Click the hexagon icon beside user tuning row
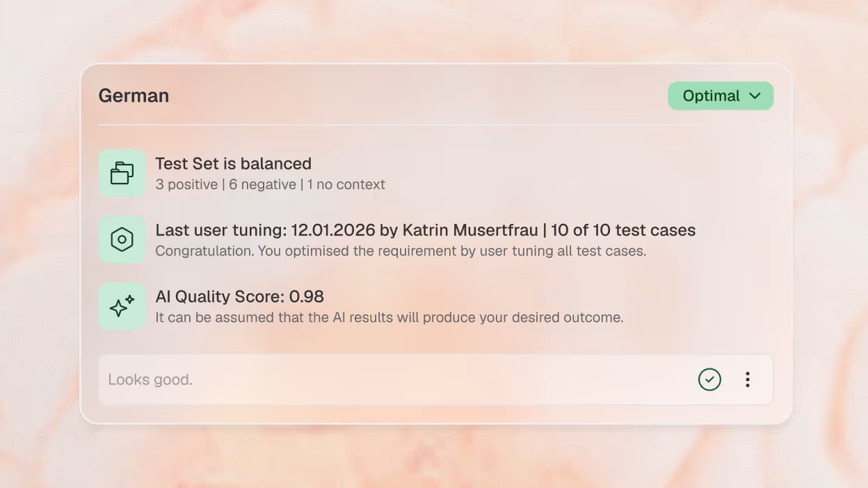 coord(122,238)
